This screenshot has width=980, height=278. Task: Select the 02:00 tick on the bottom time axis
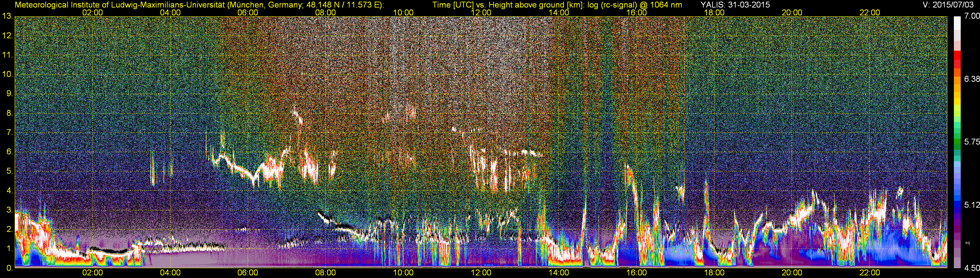point(92,273)
